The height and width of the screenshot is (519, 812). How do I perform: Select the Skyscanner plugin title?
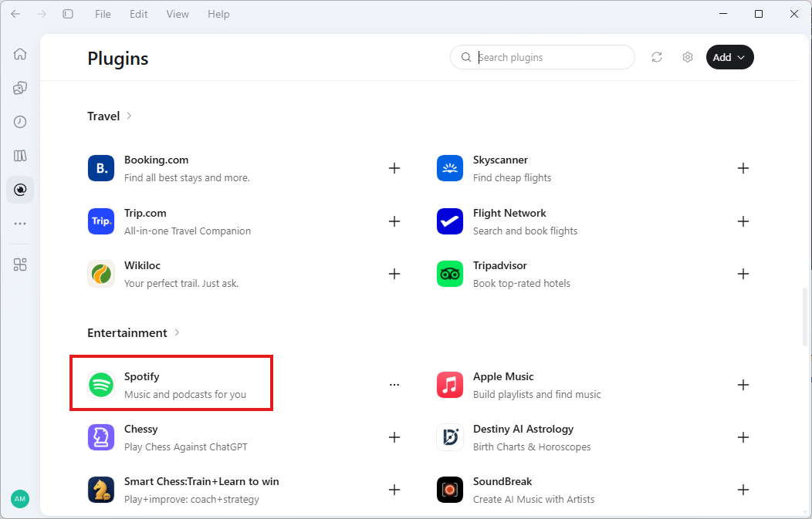click(x=500, y=160)
